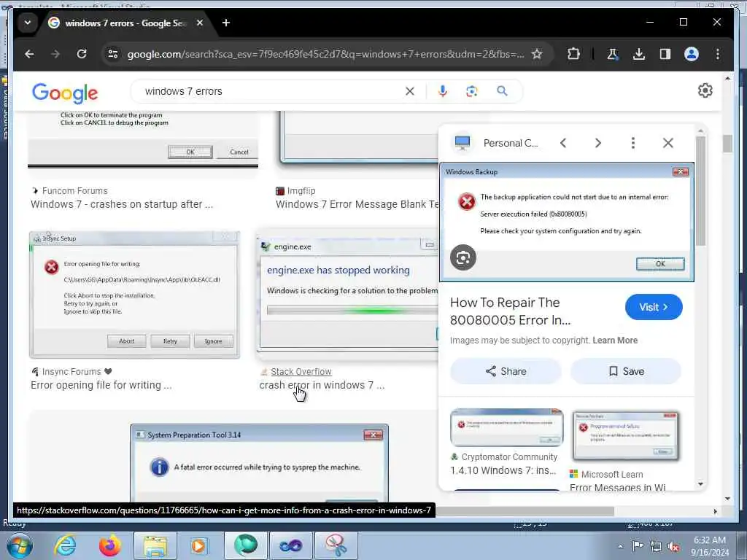Screen dimensions: 747x560
Task: Open Chrome's three-dot menu
Action: pyautogui.click(x=718, y=54)
